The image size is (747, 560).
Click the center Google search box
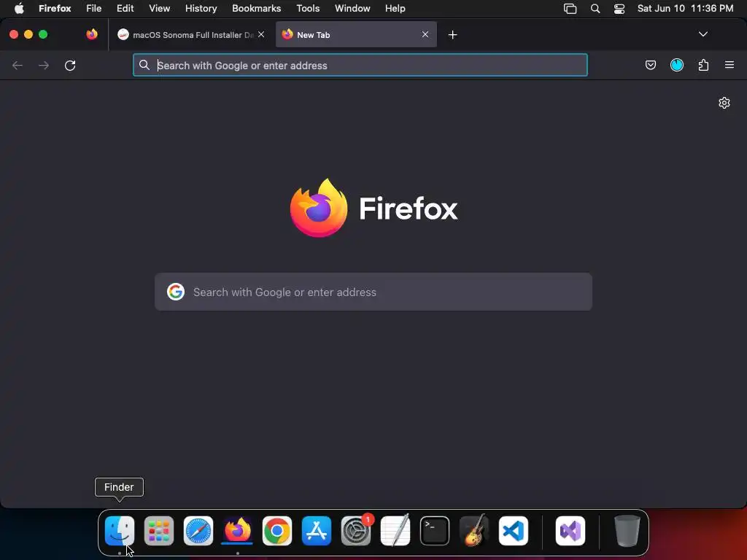373,292
